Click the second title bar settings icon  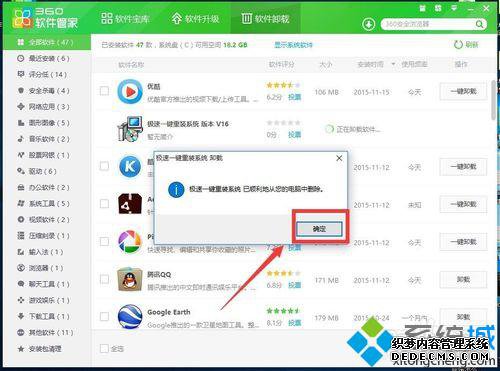pos(438,8)
